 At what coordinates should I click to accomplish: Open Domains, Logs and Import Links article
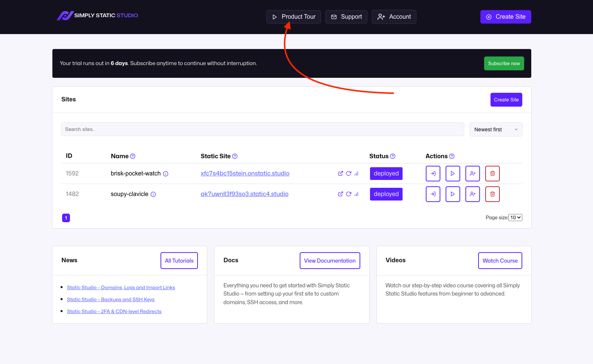pos(121,288)
